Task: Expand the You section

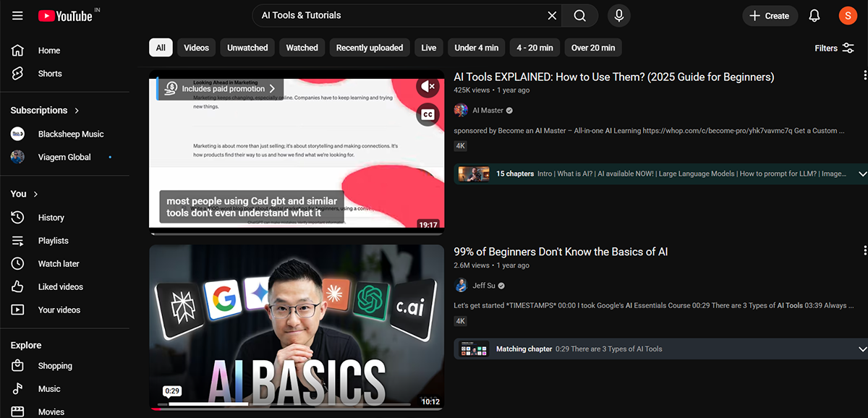Action: pyautogui.click(x=25, y=194)
